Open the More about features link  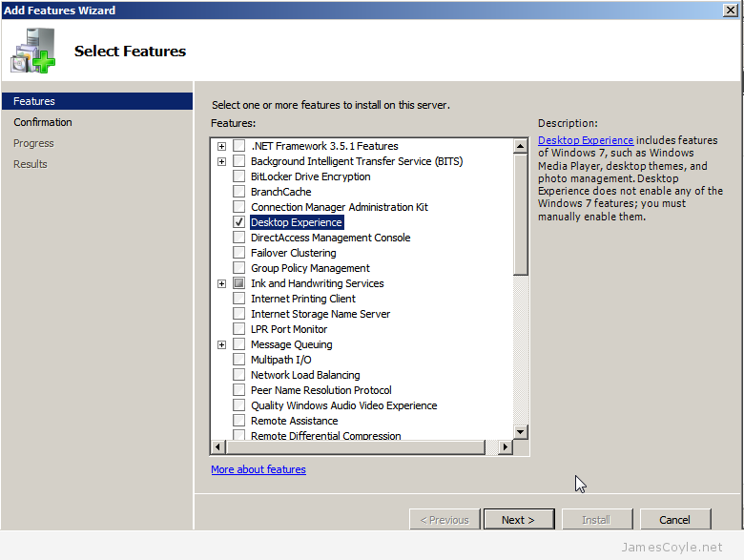[x=258, y=469]
